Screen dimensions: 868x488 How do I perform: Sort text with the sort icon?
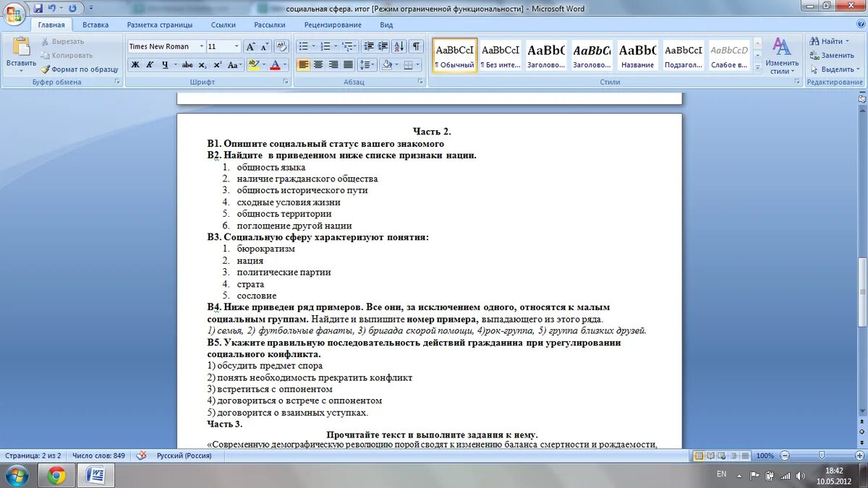click(x=399, y=46)
